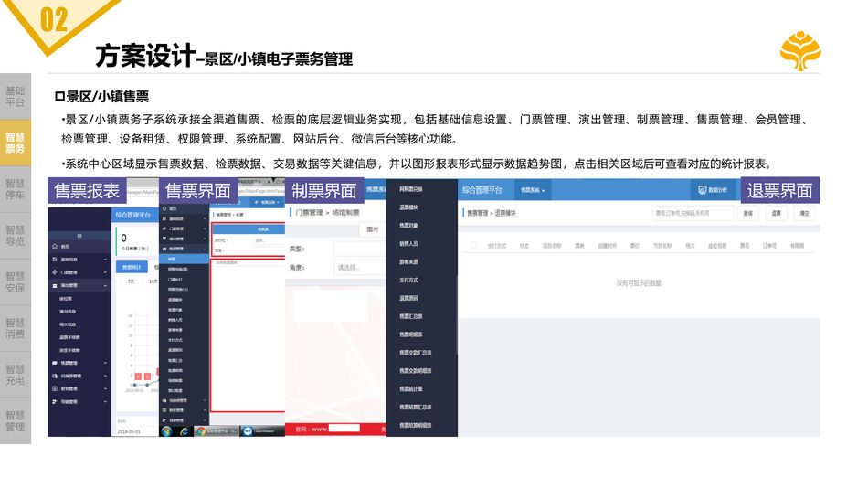868x488 pixels.
Task: Click the 财务管理 sidebar icon
Action: tap(54, 388)
